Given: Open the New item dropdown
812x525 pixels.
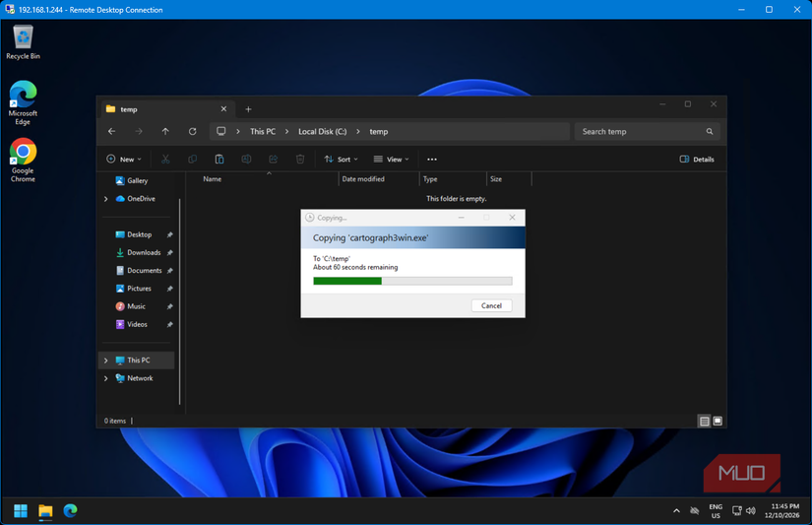Looking at the screenshot, I should point(124,160).
